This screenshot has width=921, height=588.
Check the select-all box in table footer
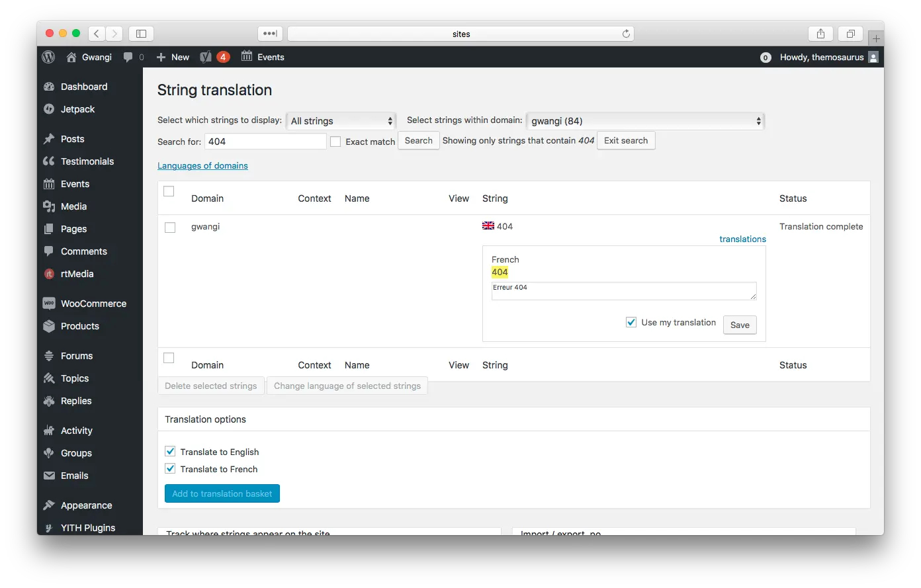[x=169, y=358]
